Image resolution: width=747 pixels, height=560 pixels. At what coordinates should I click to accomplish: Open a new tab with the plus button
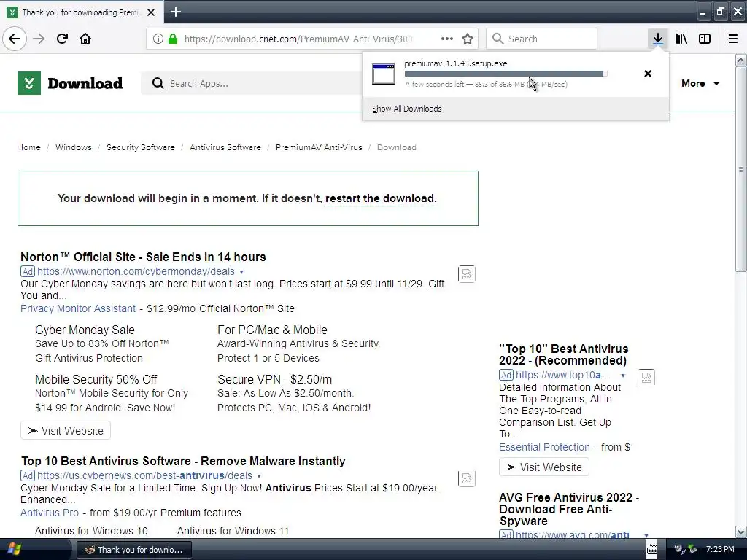(176, 12)
